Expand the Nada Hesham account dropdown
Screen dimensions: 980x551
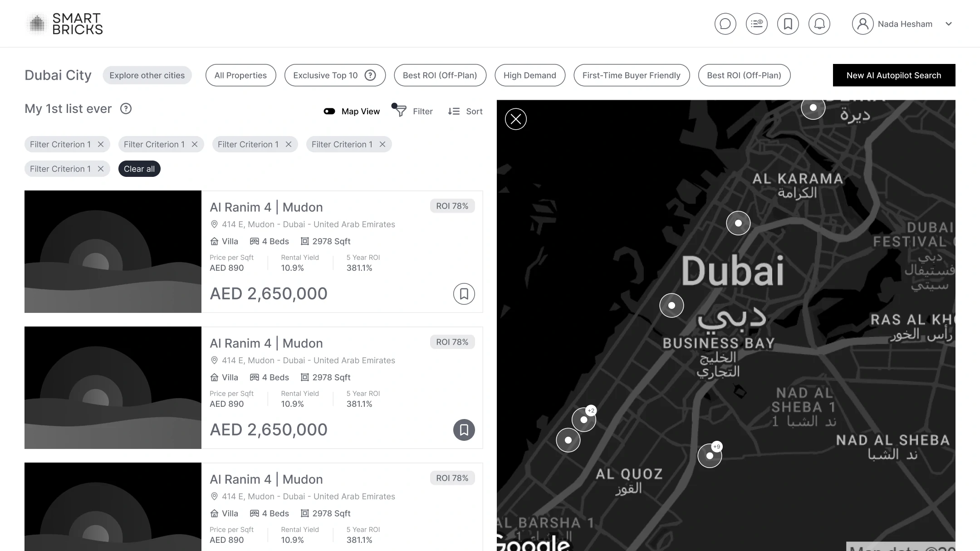coord(948,24)
